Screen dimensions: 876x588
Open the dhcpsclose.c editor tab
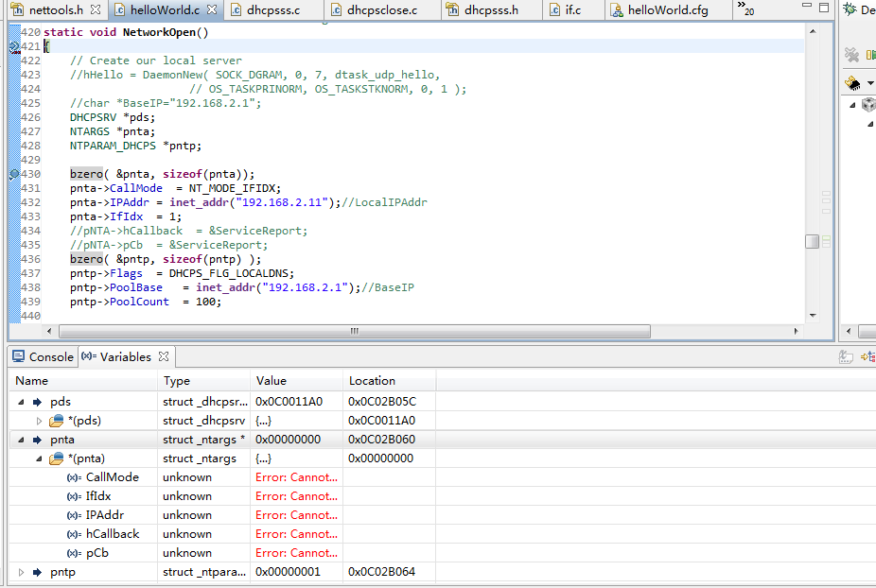[x=382, y=10]
